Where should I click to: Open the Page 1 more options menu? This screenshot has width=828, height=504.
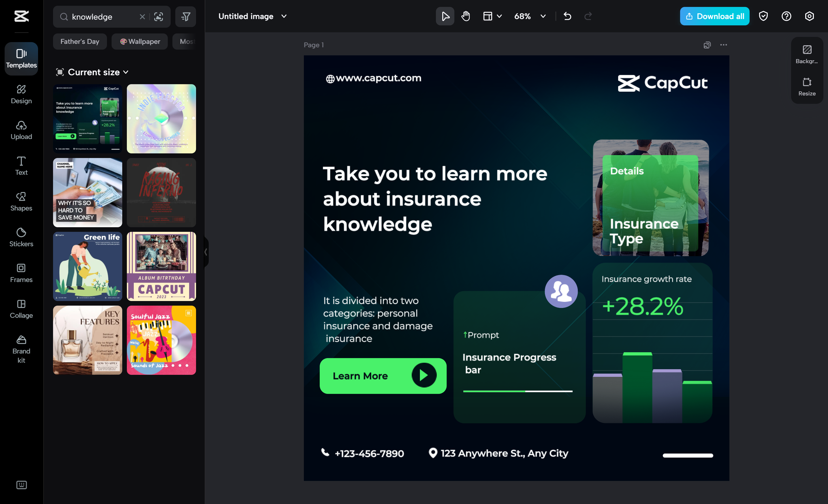724,45
